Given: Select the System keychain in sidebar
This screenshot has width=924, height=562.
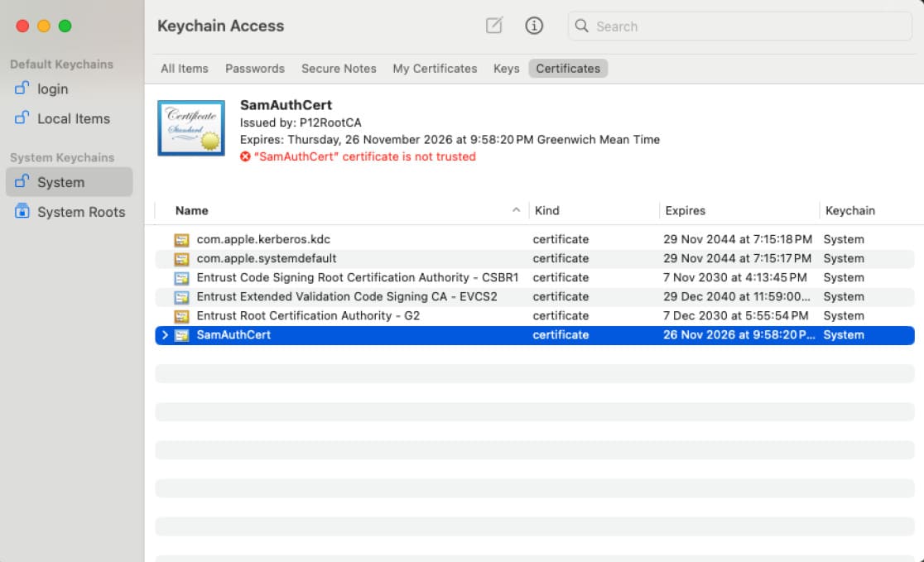Looking at the screenshot, I should [60, 182].
